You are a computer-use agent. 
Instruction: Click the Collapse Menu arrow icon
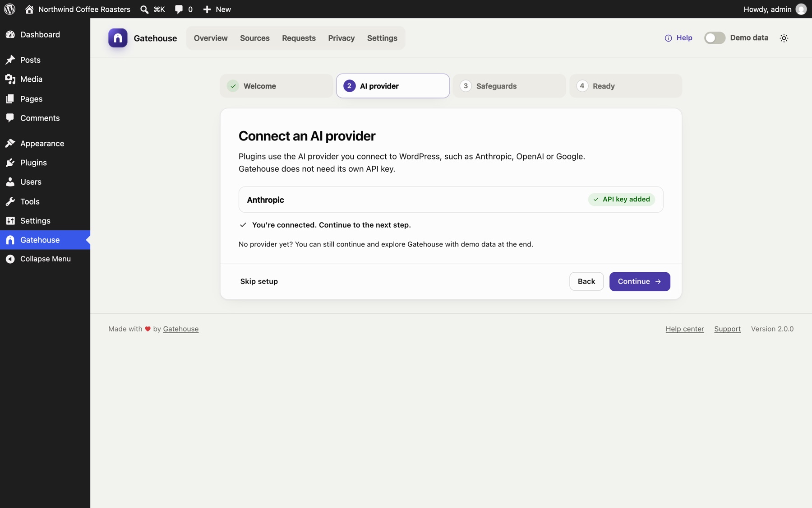[10, 259]
